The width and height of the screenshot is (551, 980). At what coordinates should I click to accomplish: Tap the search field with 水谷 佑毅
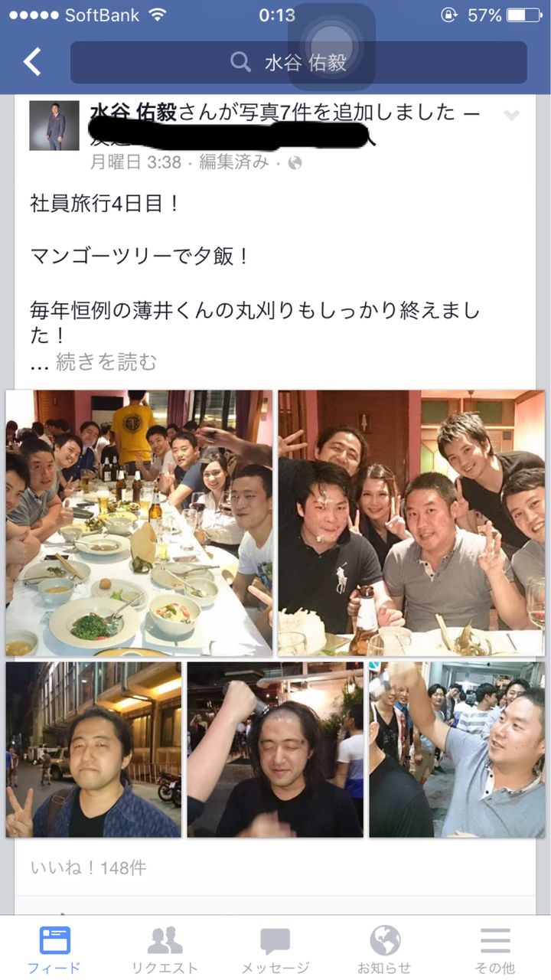point(298,63)
